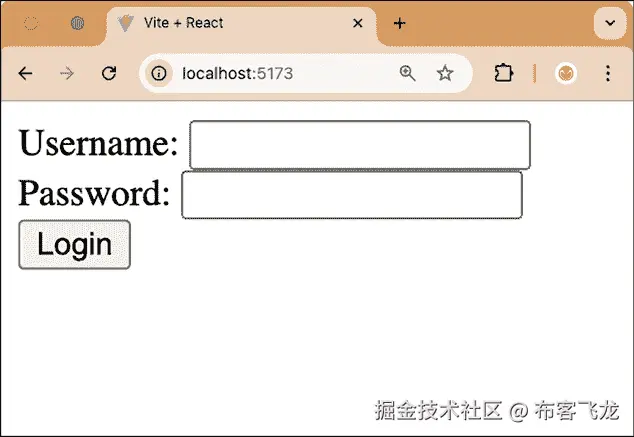View site information icon in address bar
This screenshot has height=437, width=634.
point(158,74)
